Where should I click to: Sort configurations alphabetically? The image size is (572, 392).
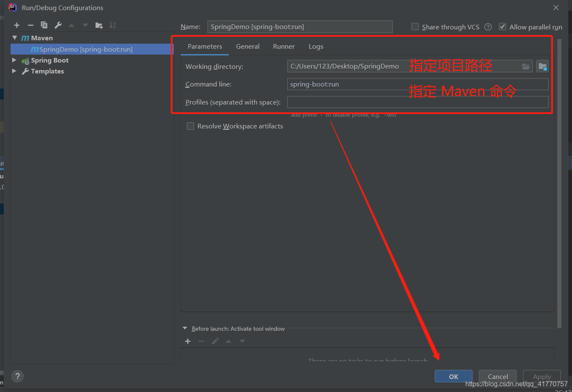click(113, 25)
